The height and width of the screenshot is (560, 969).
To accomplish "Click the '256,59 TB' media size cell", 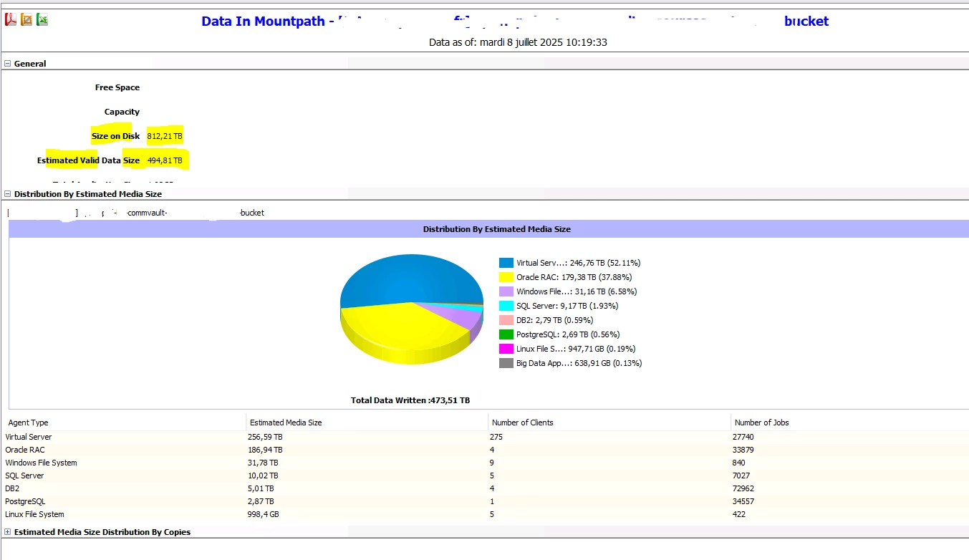I will [x=265, y=437].
